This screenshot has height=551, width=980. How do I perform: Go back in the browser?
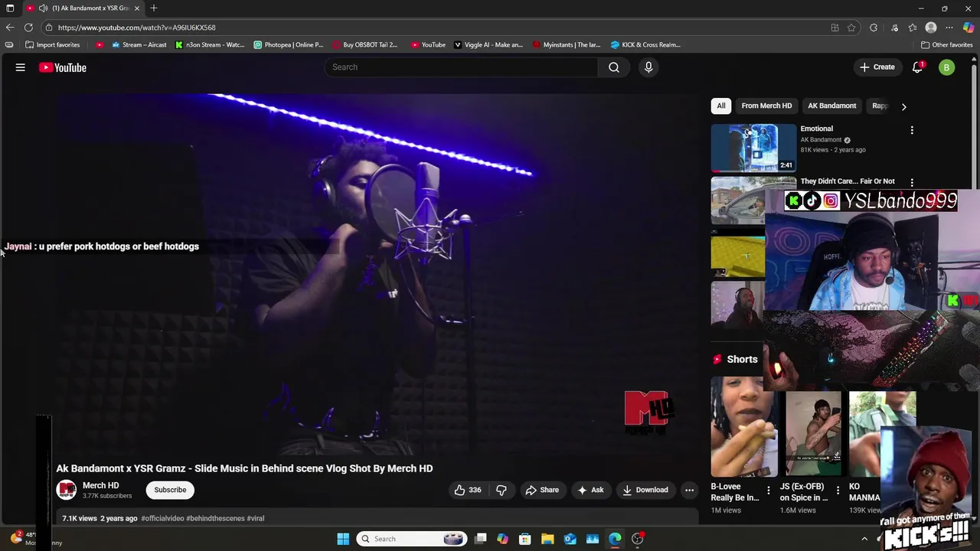[10, 28]
